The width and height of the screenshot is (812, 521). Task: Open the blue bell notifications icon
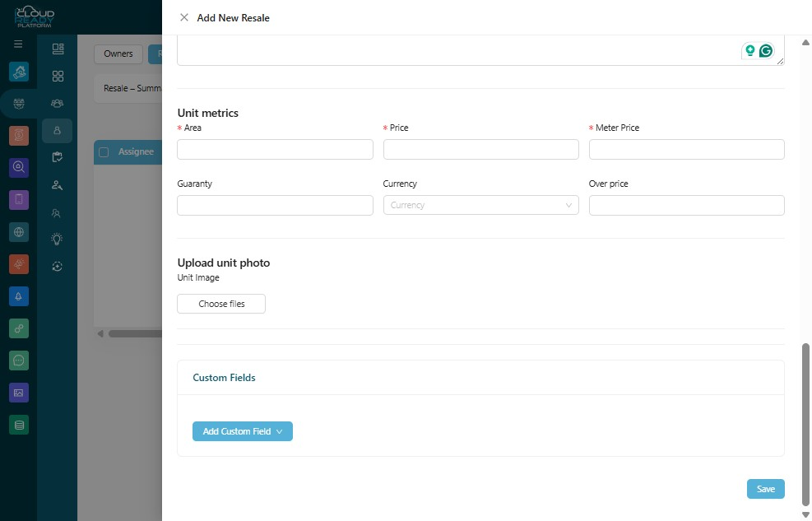tap(19, 296)
